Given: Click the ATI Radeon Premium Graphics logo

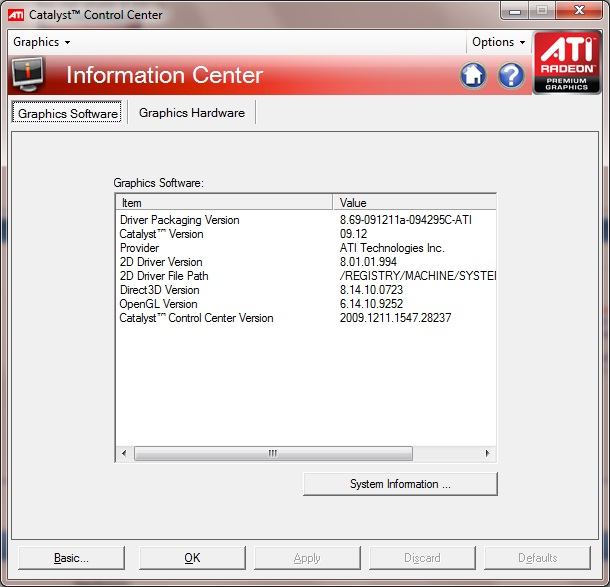Looking at the screenshot, I should coord(567,62).
